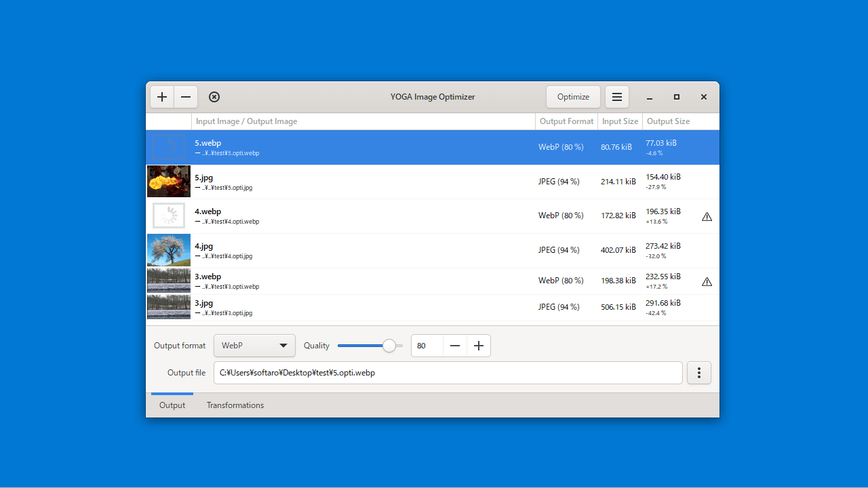Click the add images plus icon
This screenshot has width=868, height=488.
pyautogui.click(x=162, y=97)
